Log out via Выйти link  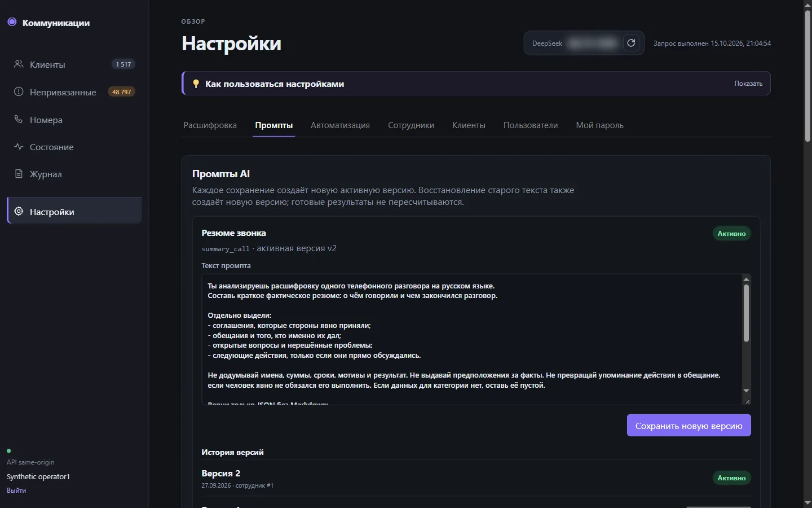tap(16, 491)
